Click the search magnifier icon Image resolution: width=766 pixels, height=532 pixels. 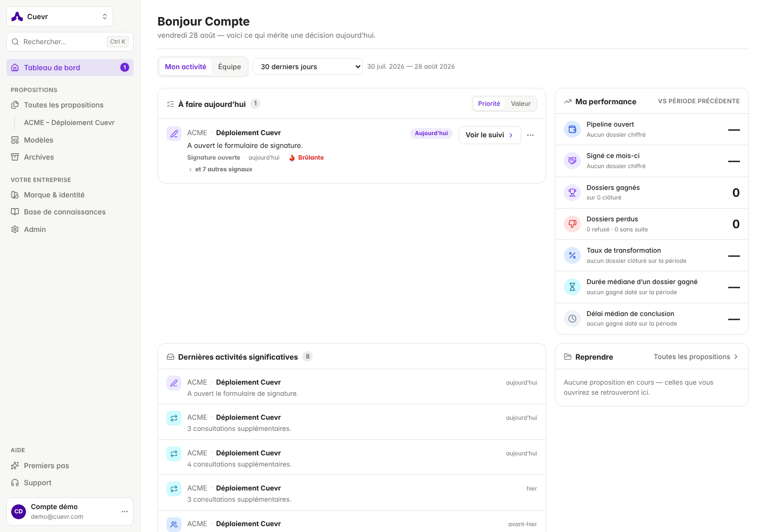[15, 41]
